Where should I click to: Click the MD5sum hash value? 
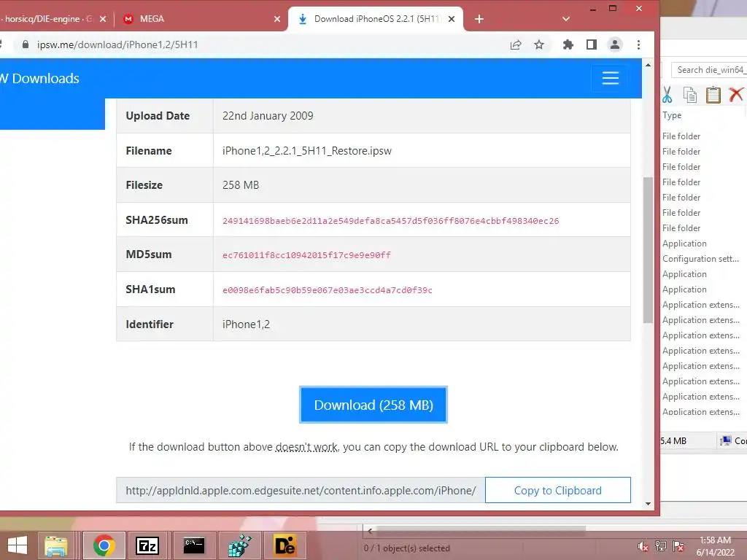pyautogui.click(x=306, y=254)
